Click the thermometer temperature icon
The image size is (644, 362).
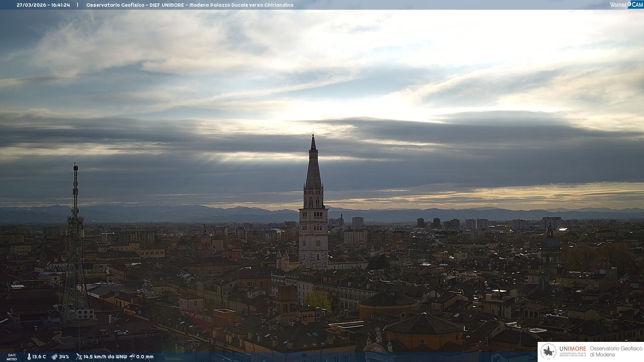coord(29,357)
